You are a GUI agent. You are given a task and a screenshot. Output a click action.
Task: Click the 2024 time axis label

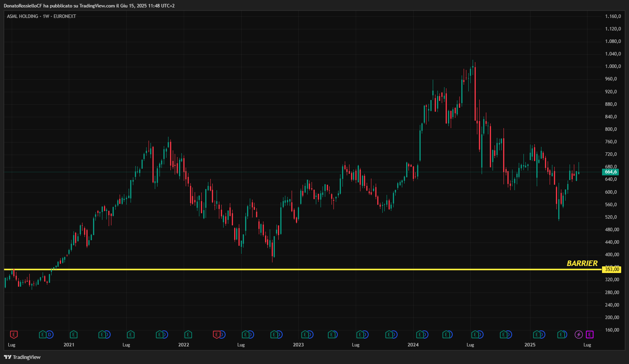coord(413,345)
